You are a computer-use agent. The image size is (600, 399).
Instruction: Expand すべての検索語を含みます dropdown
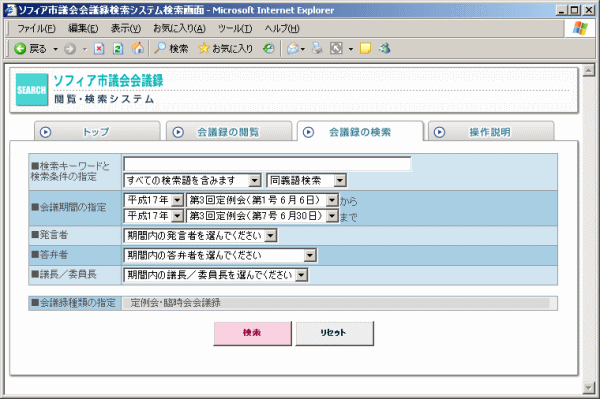[x=254, y=180]
